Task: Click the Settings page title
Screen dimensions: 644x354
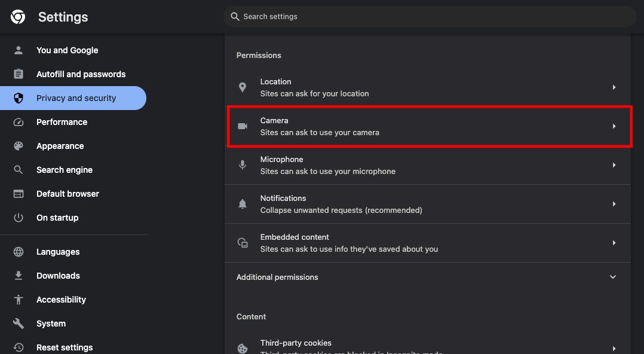Action: click(63, 17)
